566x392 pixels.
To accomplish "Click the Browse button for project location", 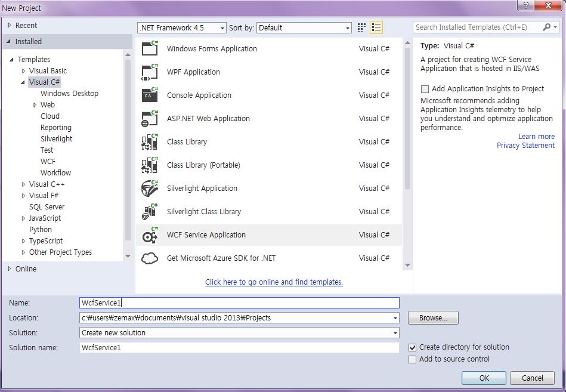I will (x=432, y=317).
